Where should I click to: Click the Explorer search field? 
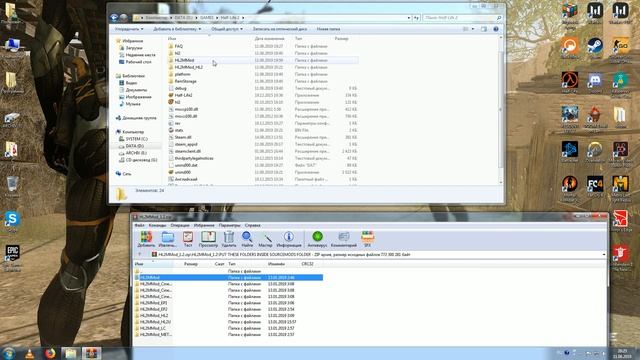462,18
